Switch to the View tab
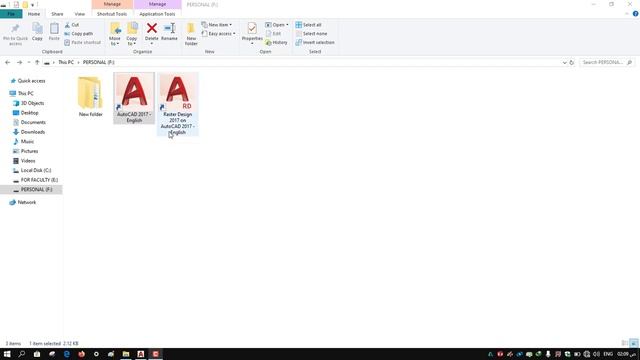This screenshot has width=640, height=360. 80,14
